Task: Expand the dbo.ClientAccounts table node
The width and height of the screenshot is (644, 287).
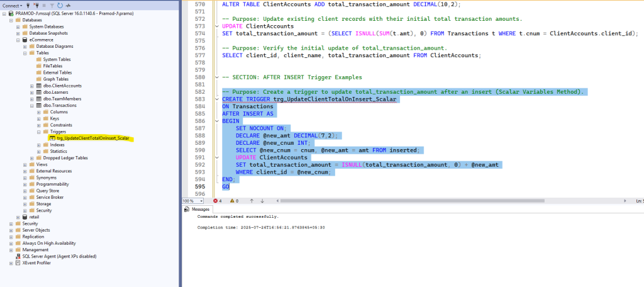Action: coord(32,86)
